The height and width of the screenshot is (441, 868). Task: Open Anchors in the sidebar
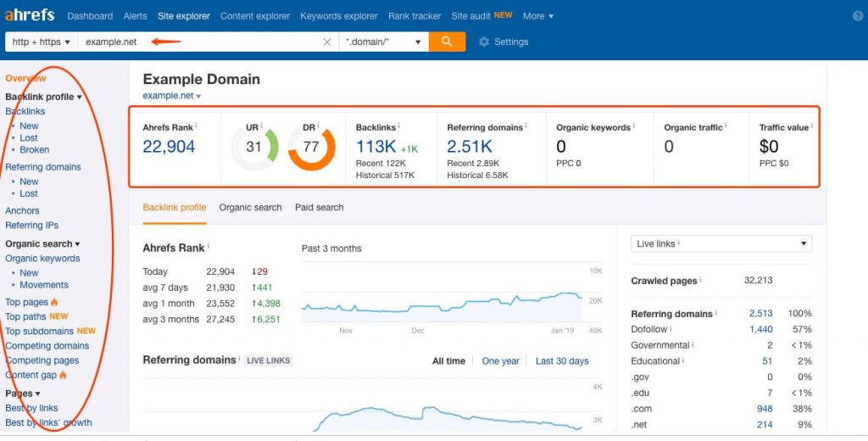tap(22, 210)
